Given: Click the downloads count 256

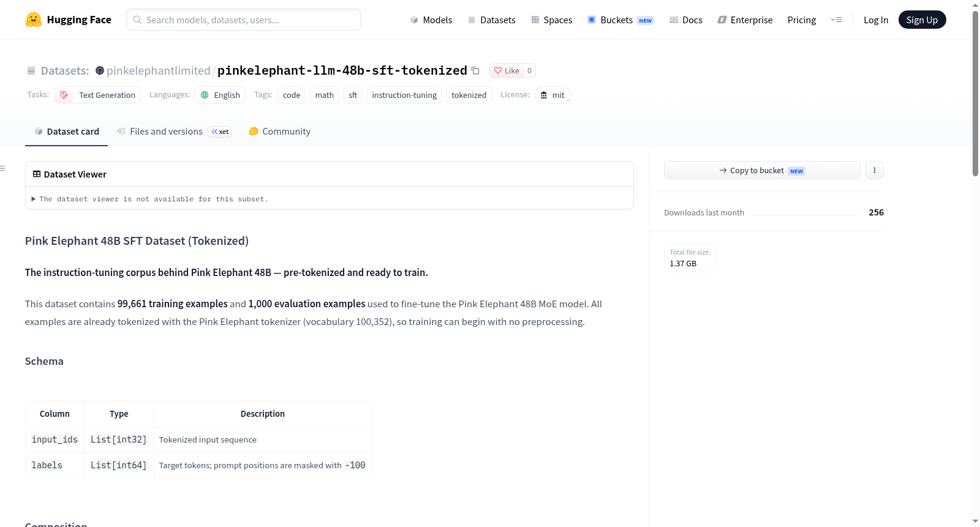Looking at the screenshot, I should pos(876,212).
